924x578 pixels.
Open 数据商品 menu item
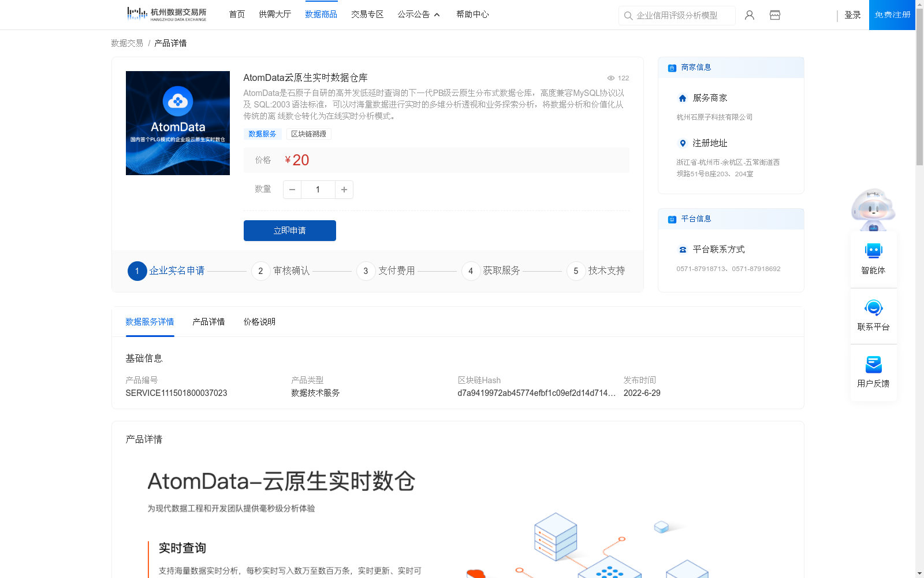coord(321,14)
